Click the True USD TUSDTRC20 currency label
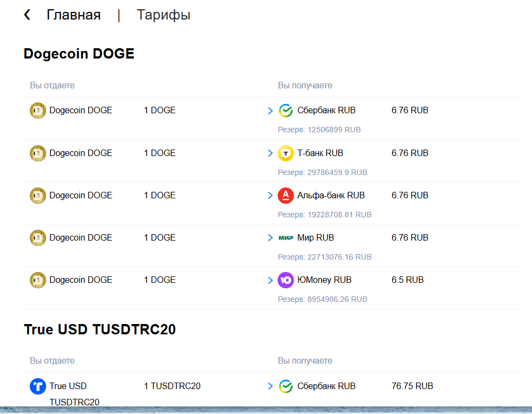The image size is (532, 414). [x=74, y=394]
